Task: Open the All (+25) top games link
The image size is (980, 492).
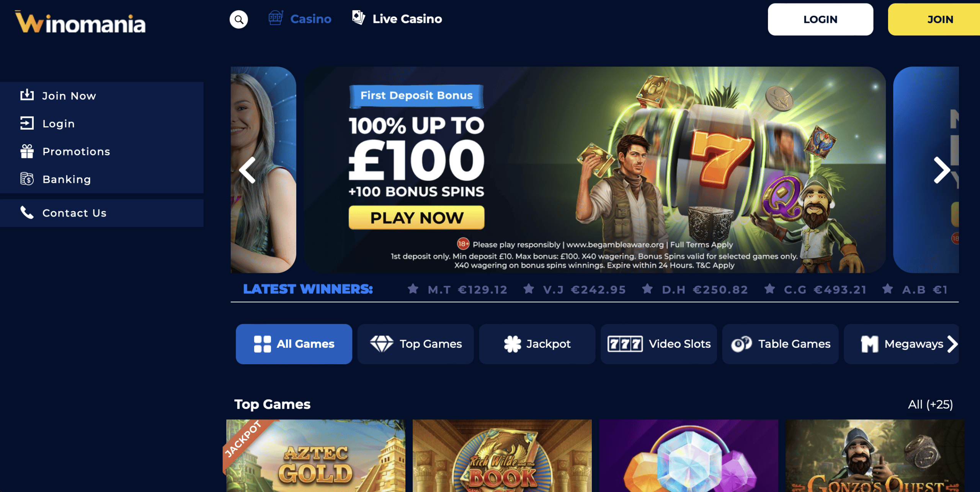Action: (x=930, y=404)
